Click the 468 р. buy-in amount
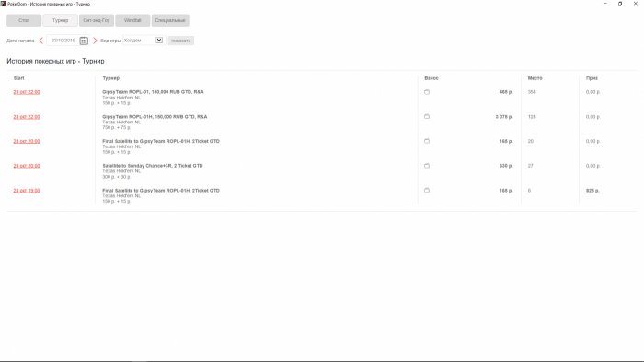This screenshot has height=362, width=644. (x=506, y=92)
